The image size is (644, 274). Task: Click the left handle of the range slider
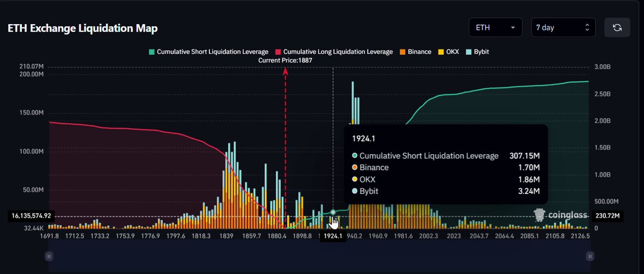pos(49,256)
